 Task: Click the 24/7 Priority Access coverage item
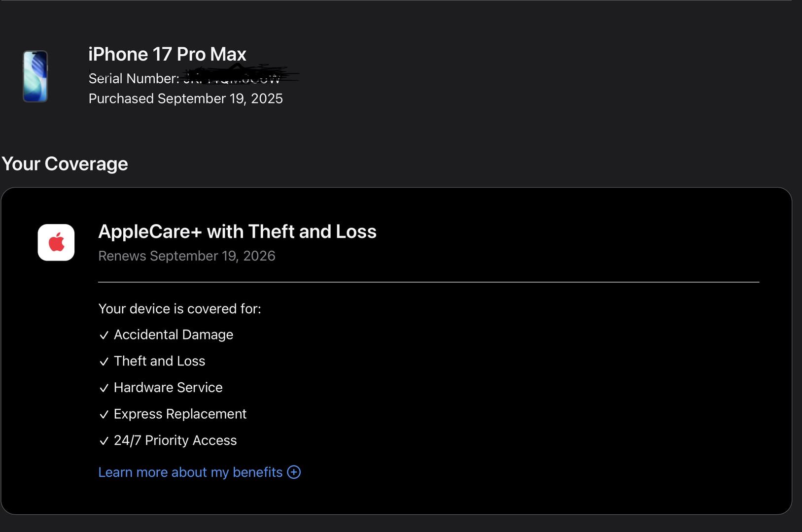click(x=175, y=440)
